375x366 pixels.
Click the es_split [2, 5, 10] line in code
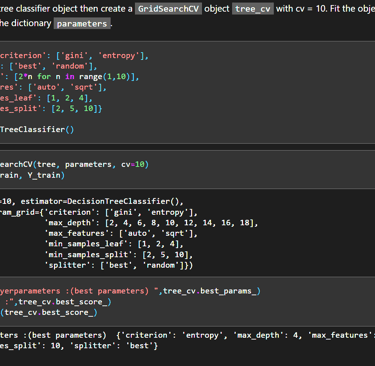(51, 109)
